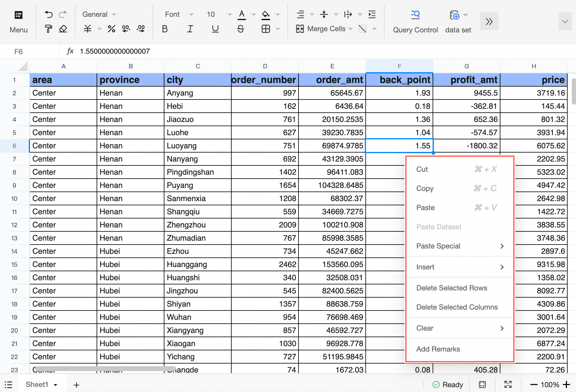Select Add Remarks in context menu
This screenshot has width=576, height=392.
click(460, 349)
